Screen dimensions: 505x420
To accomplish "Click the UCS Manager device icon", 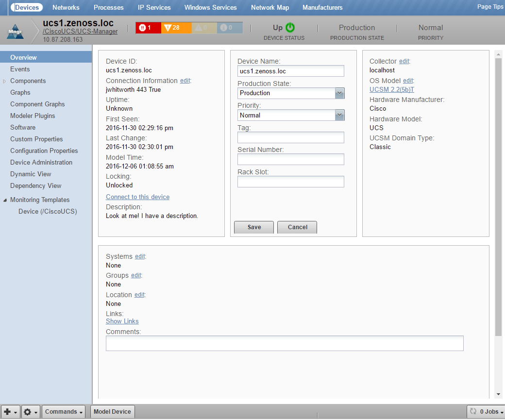I will 15,32.
